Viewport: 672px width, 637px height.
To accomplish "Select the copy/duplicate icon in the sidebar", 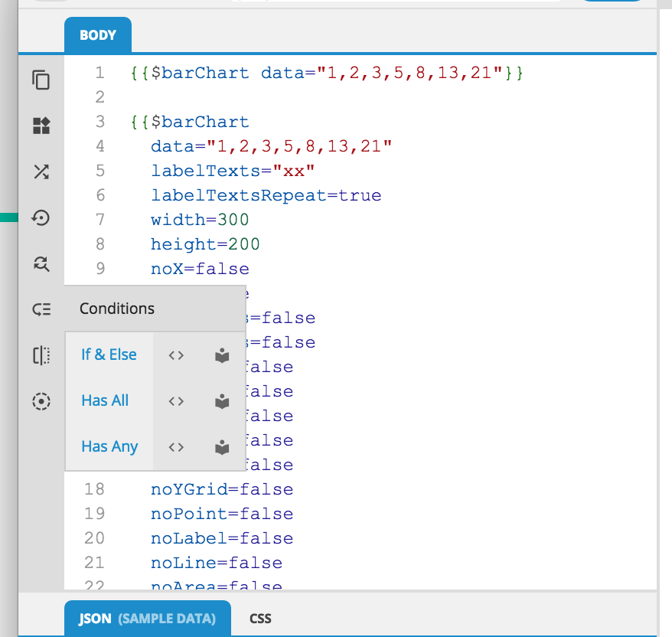I will (x=41, y=80).
